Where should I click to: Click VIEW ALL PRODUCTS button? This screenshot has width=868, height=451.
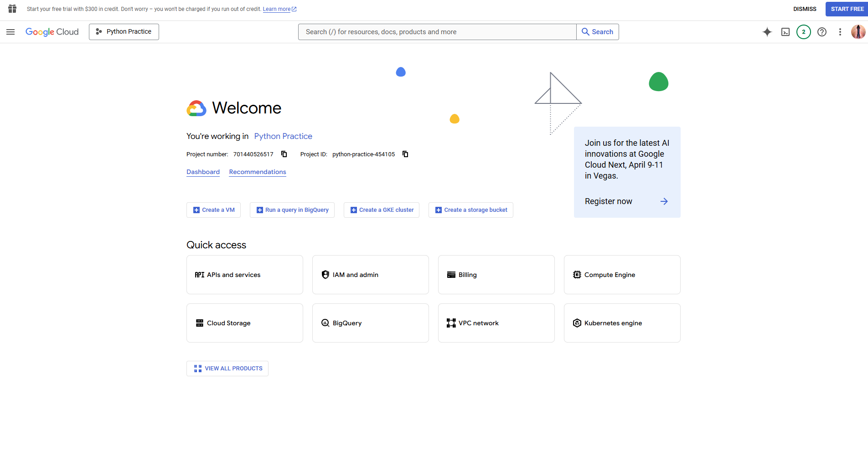point(227,369)
